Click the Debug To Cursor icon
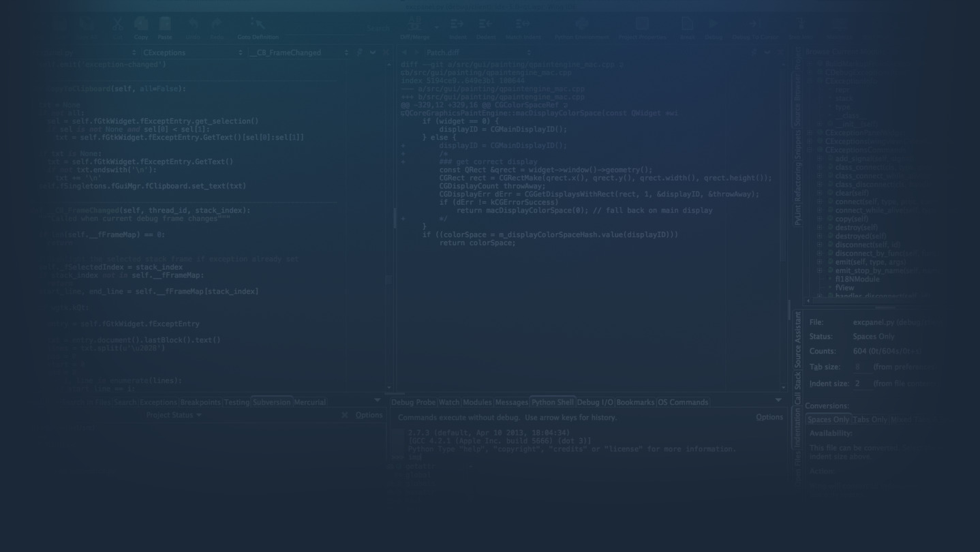Viewport: 980px width, 552px height. [755, 26]
